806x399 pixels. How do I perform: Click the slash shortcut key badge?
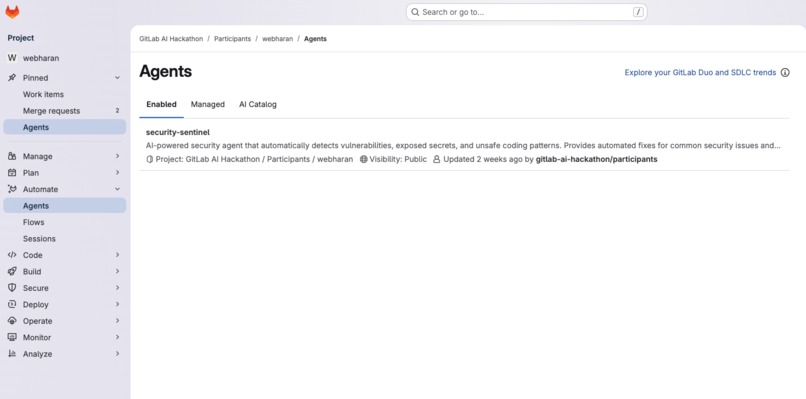(638, 12)
